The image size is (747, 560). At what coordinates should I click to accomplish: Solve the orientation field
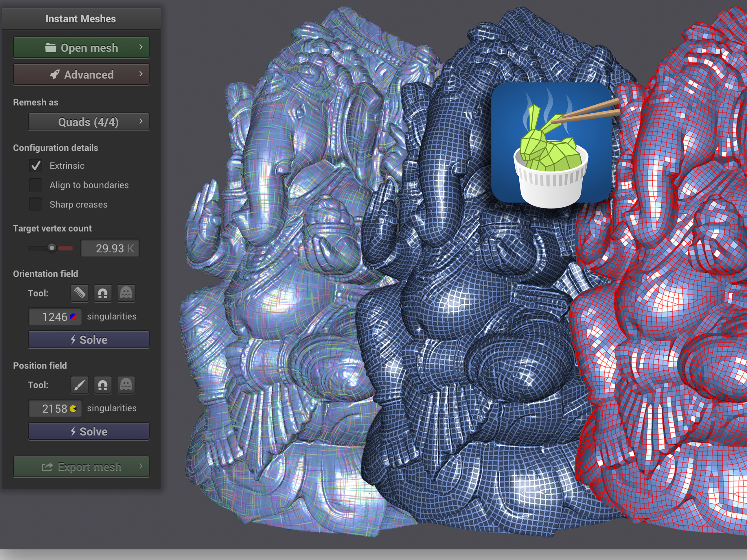point(89,340)
